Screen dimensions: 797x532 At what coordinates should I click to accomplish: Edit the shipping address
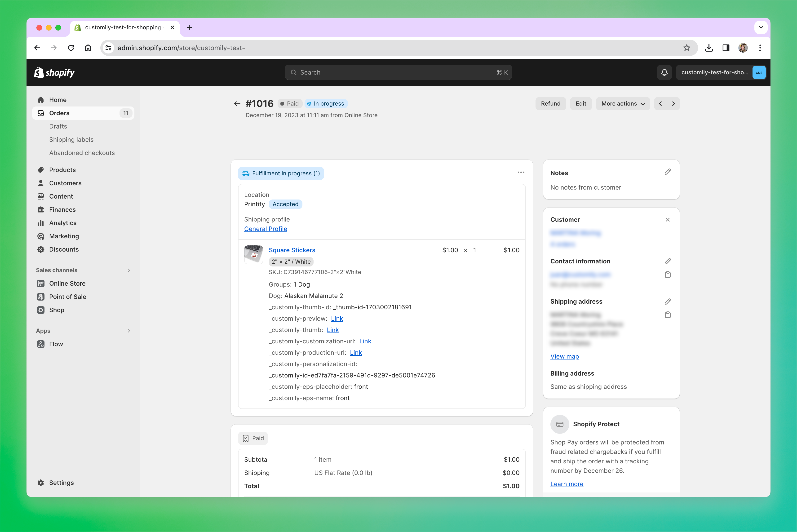click(x=667, y=301)
